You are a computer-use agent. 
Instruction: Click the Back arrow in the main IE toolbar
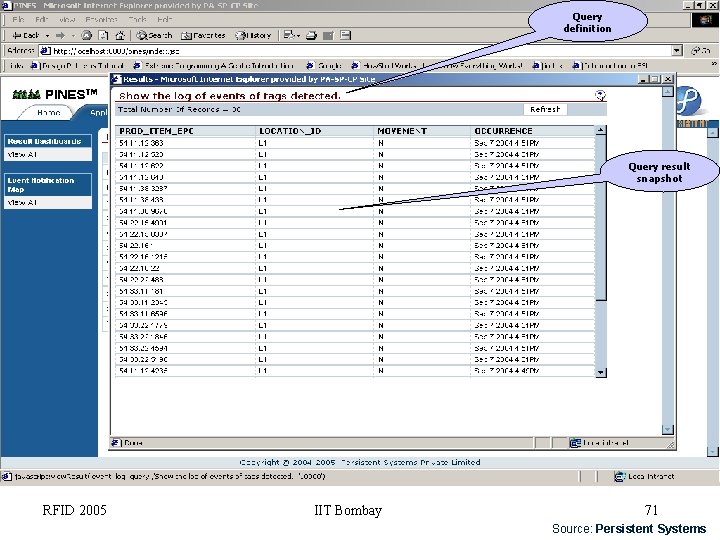(x=26, y=35)
